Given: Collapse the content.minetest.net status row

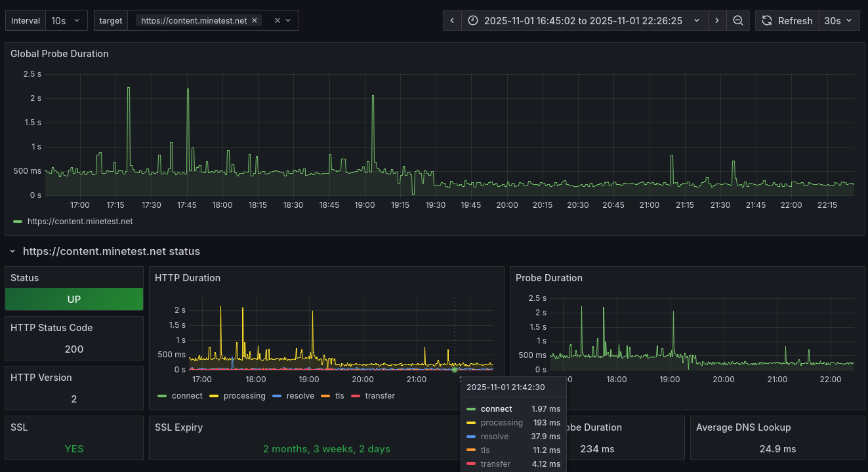Looking at the screenshot, I should [x=12, y=251].
